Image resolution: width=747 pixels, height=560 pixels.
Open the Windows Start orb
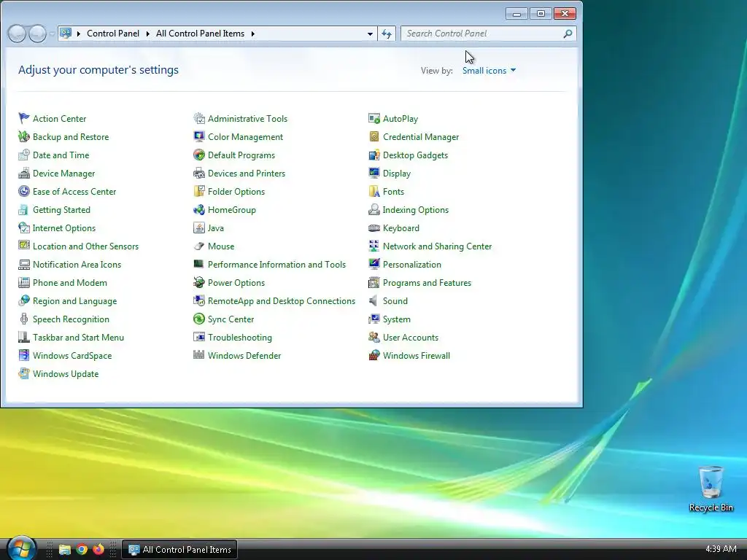point(21,548)
